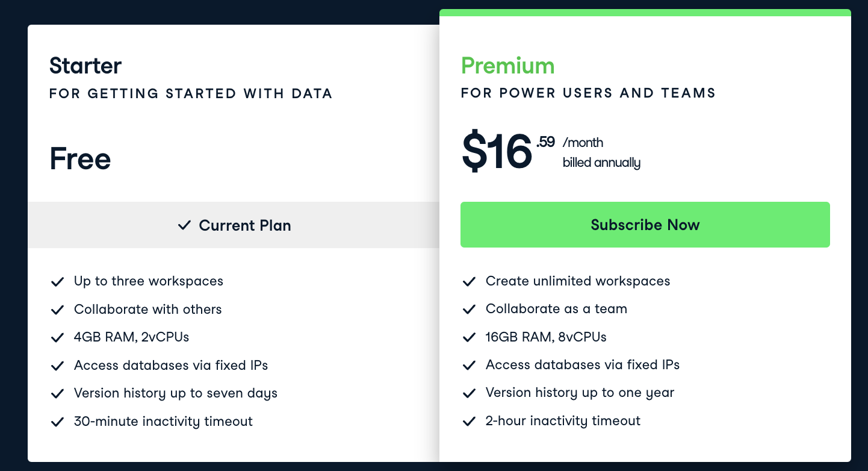Viewport: 868px width, 471px height.
Task: Click the Starter plan heading
Action: (x=85, y=65)
